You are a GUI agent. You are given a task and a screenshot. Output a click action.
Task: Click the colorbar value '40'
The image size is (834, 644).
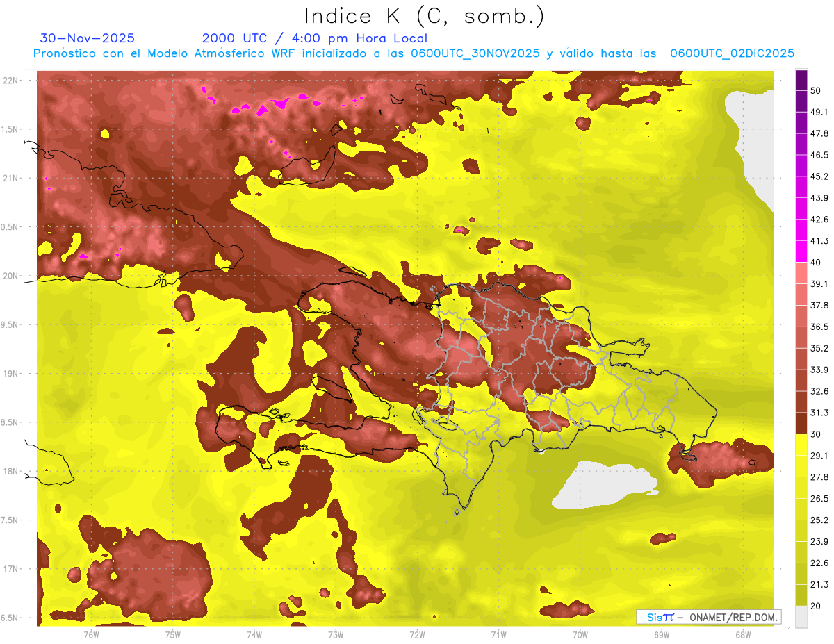816,263
